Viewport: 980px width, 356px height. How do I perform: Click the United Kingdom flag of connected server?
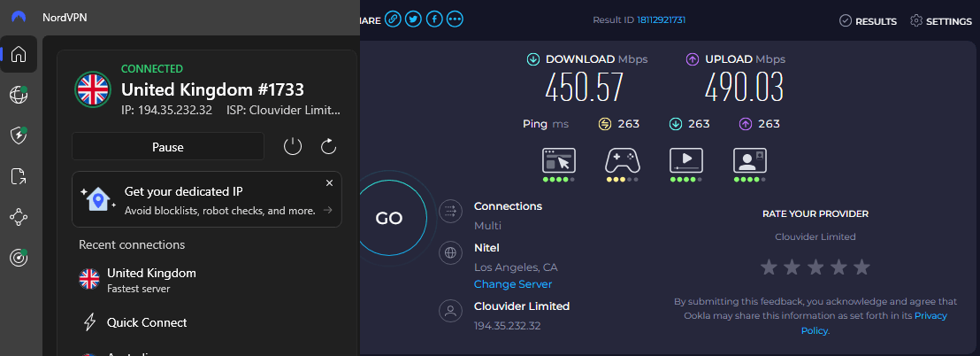point(93,89)
